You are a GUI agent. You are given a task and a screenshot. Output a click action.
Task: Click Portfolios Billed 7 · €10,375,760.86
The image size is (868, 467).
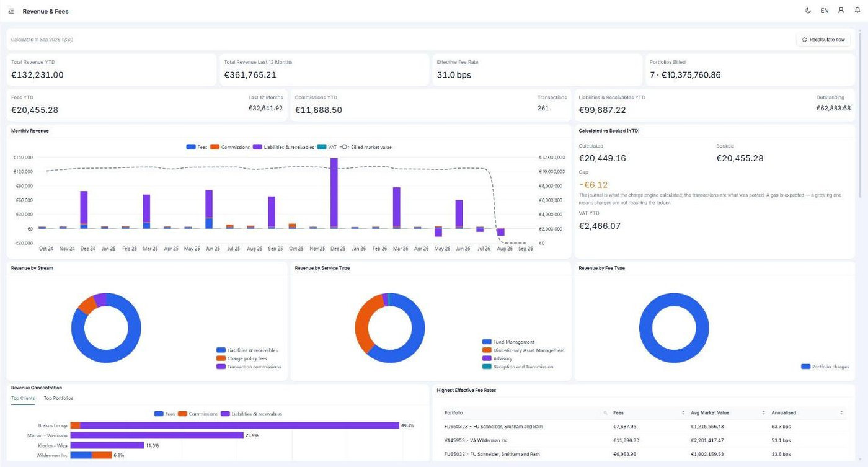[x=685, y=75]
